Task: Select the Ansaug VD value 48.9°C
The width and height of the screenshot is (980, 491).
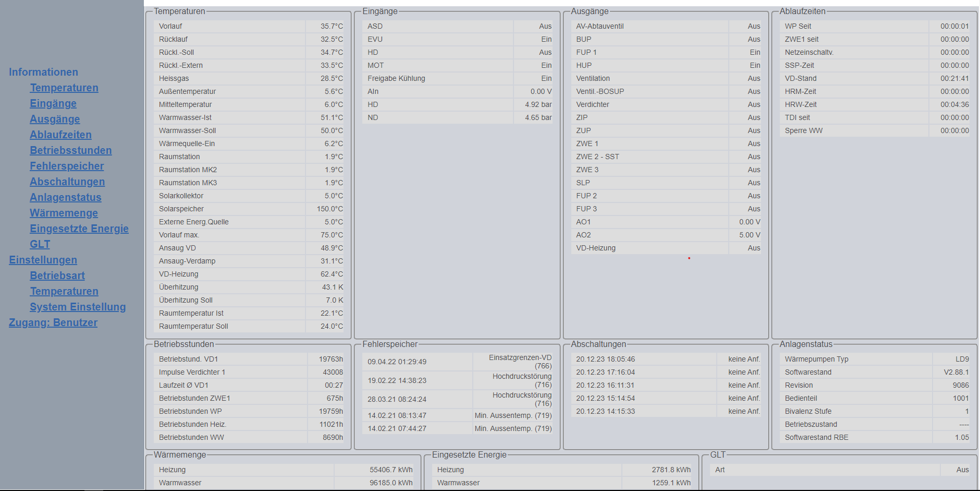Action: tap(332, 248)
